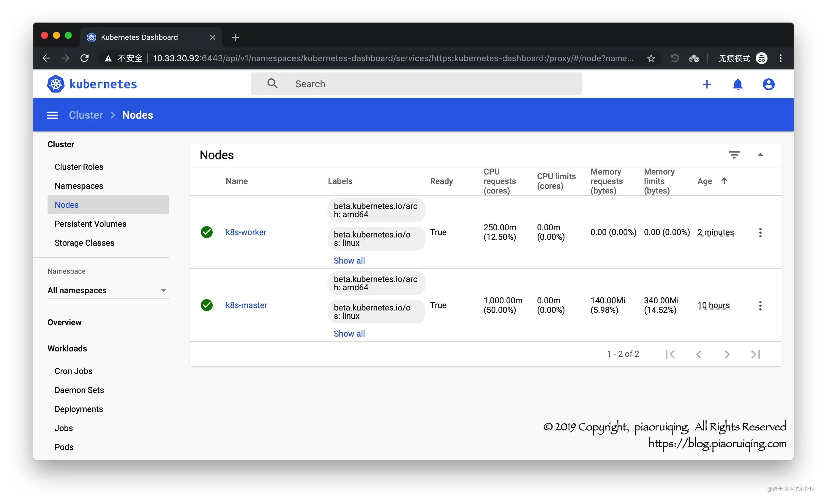Open the user account icon

[768, 84]
